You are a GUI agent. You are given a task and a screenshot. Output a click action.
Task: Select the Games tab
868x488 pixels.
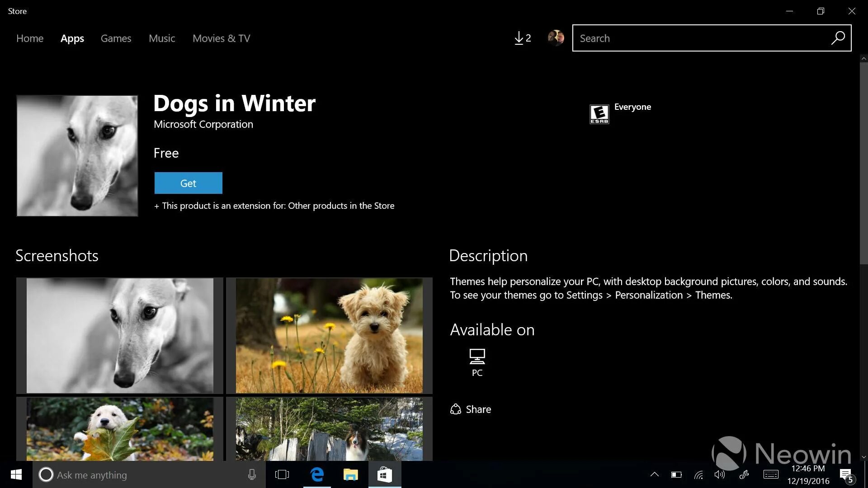116,38
